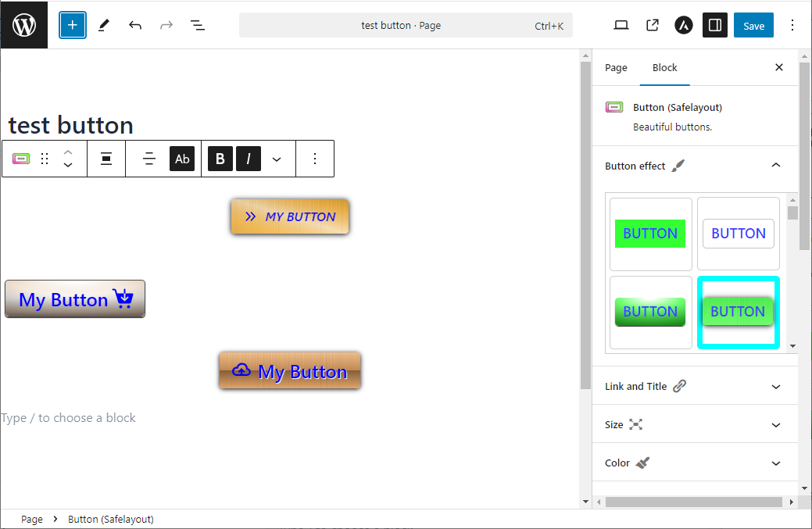The height and width of the screenshot is (529, 812).
Task: Click the resize icon beside Size
Action: click(635, 424)
